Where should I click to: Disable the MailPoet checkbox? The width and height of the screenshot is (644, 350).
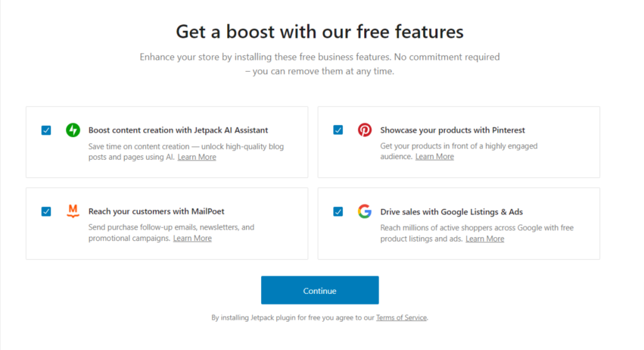pyautogui.click(x=46, y=212)
